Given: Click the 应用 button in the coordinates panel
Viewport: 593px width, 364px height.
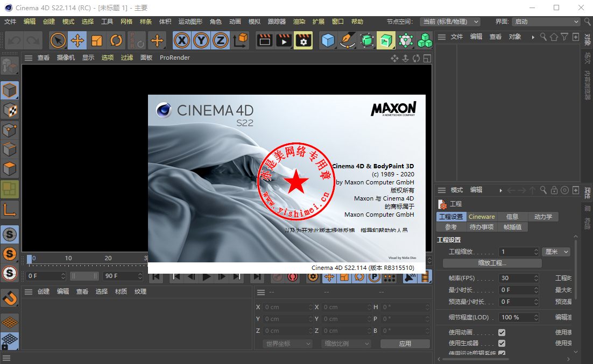Looking at the screenshot, I should 405,344.
